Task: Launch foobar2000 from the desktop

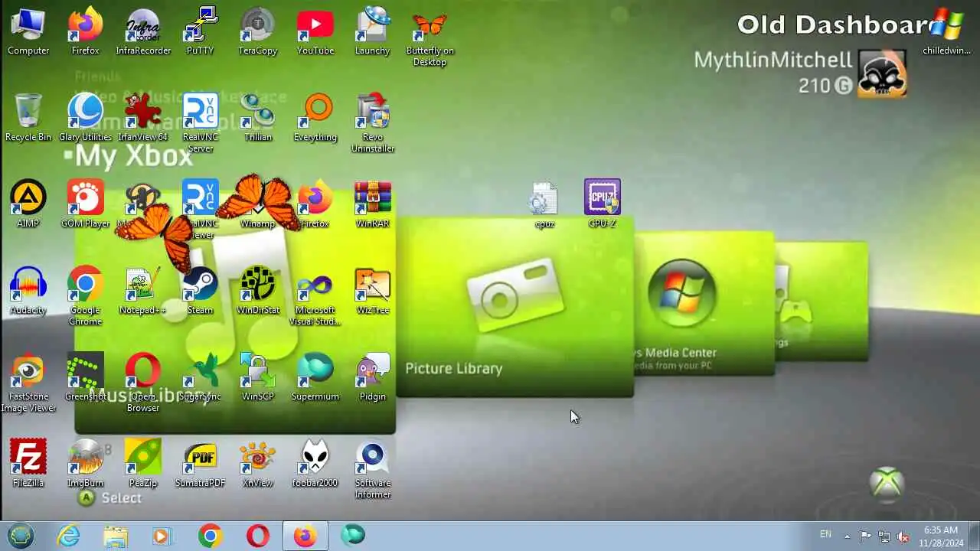Action: point(315,464)
